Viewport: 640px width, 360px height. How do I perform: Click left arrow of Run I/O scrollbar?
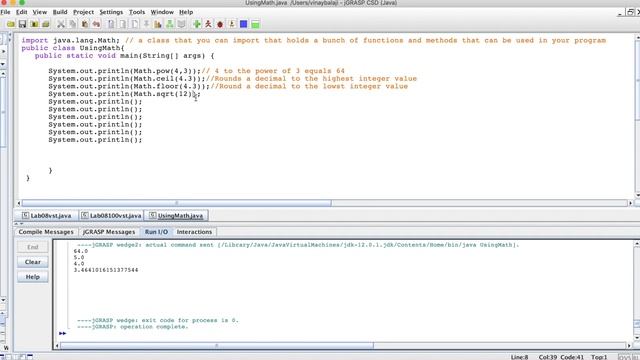click(x=57, y=346)
